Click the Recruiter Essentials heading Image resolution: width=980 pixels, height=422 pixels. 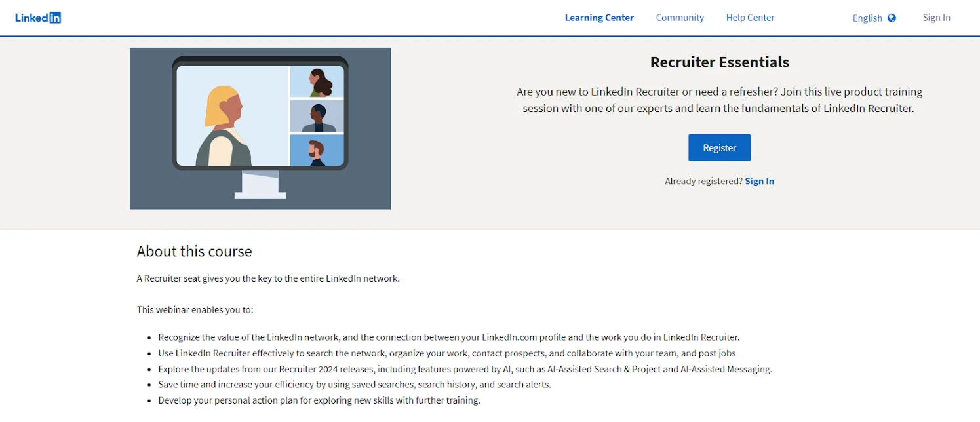719,62
